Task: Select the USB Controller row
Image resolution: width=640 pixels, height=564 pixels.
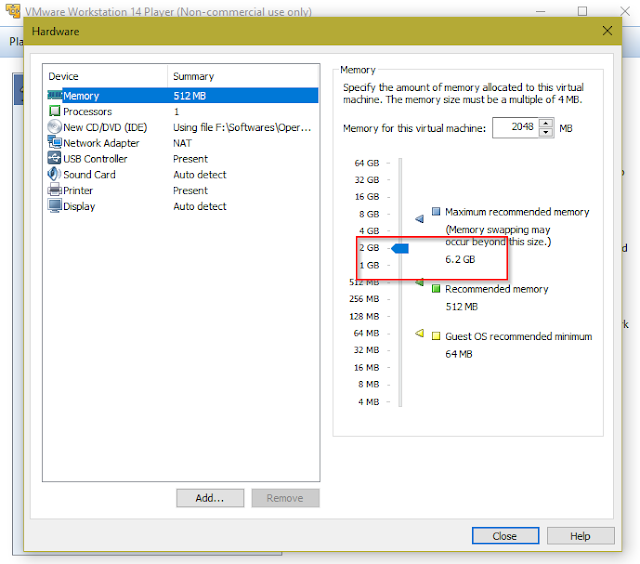Action: point(182,159)
